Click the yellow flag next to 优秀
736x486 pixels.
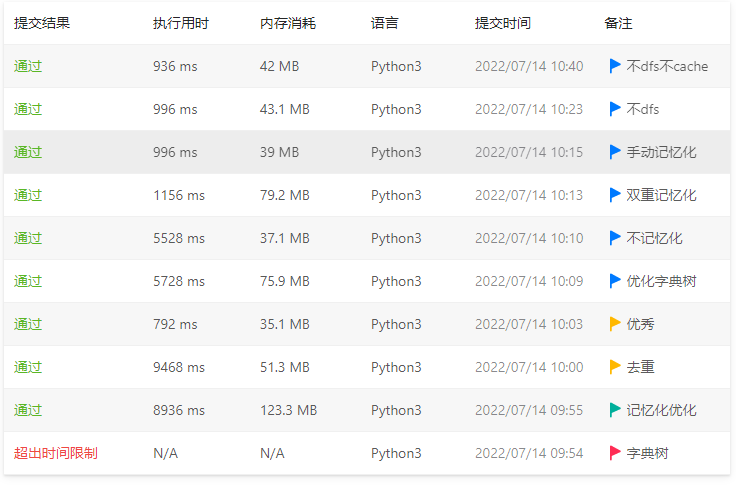pyautogui.click(x=615, y=324)
